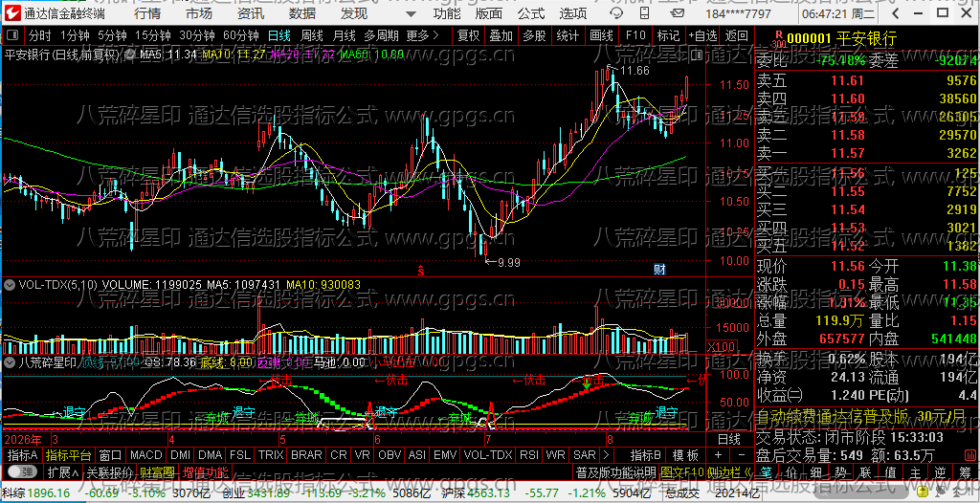Open settings circle next to MA5 label
The height and width of the screenshot is (503, 980).
(x=130, y=55)
